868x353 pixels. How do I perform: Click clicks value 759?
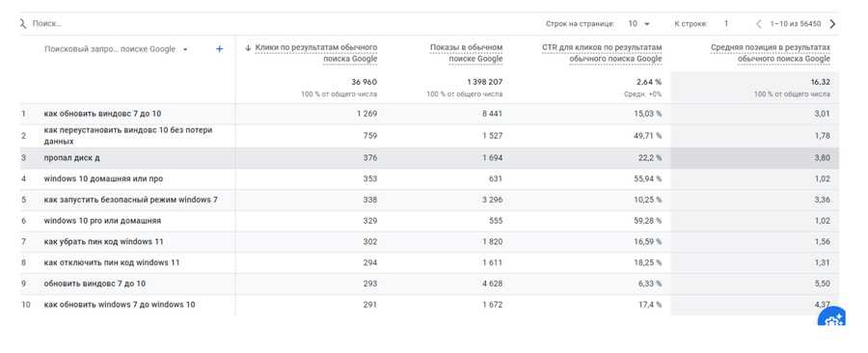coord(370,136)
